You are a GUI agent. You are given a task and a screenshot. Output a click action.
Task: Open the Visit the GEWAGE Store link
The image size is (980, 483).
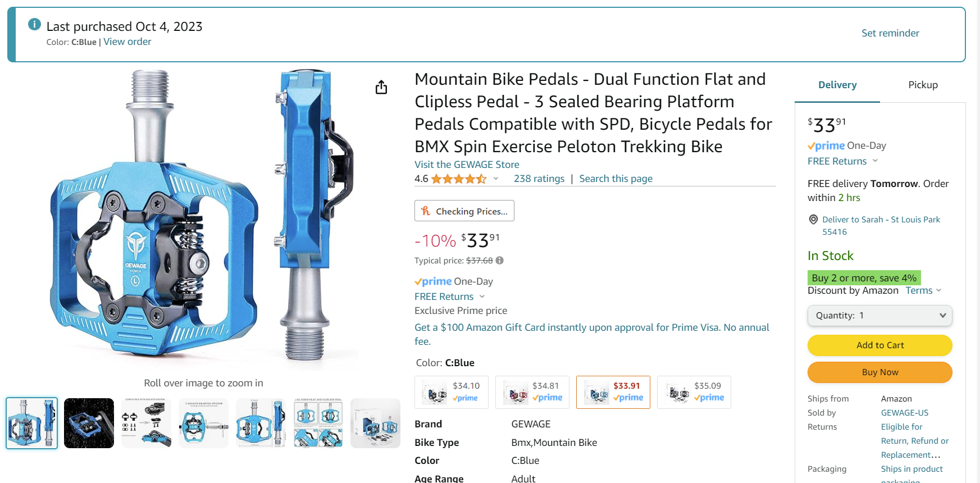(x=466, y=165)
